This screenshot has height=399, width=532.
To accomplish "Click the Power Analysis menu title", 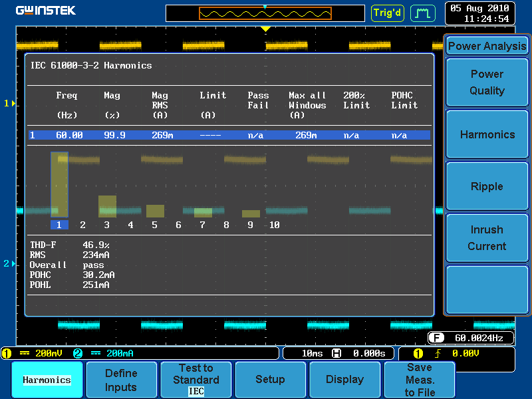I will pyautogui.click(x=487, y=46).
